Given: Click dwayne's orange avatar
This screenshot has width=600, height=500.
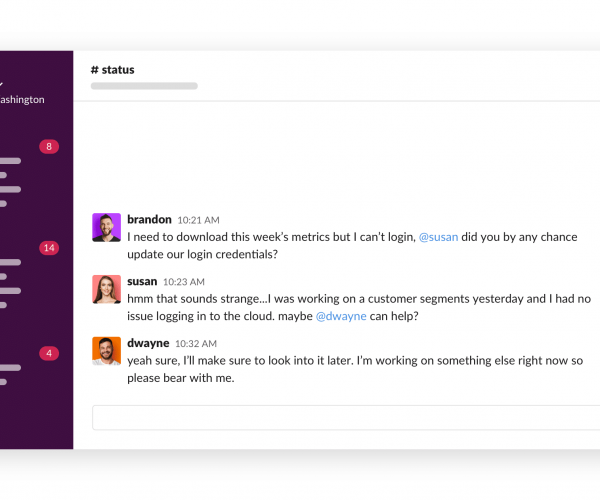Looking at the screenshot, I should pos(106,351).
